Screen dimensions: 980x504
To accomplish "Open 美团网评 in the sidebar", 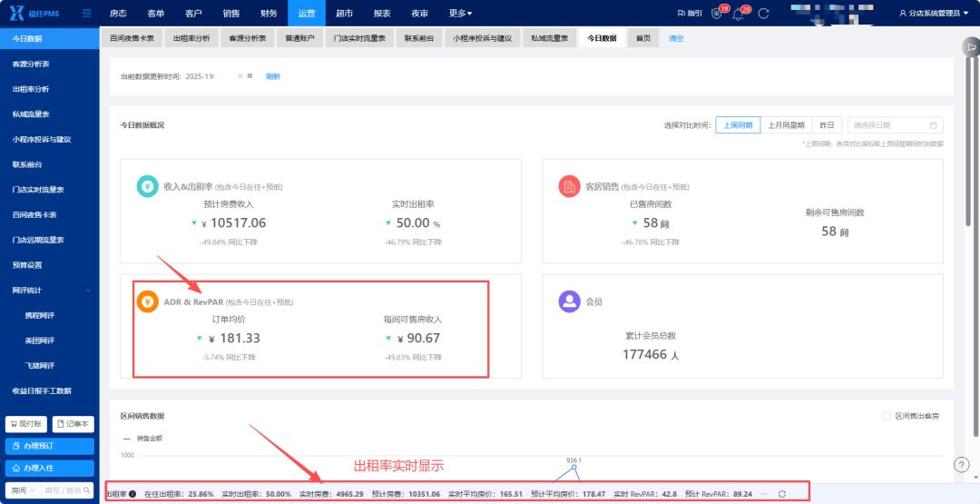I will click(x=50, y=341).
